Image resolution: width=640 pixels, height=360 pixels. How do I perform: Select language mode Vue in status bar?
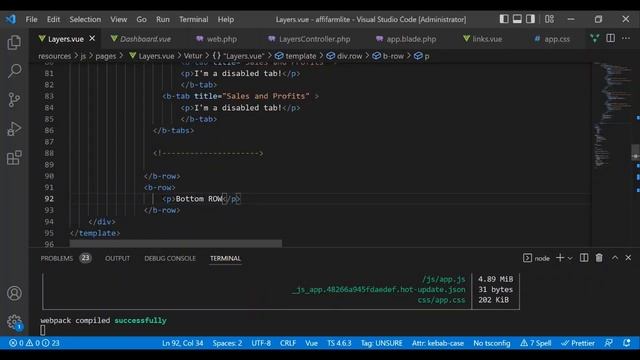[x=311, y=343]
